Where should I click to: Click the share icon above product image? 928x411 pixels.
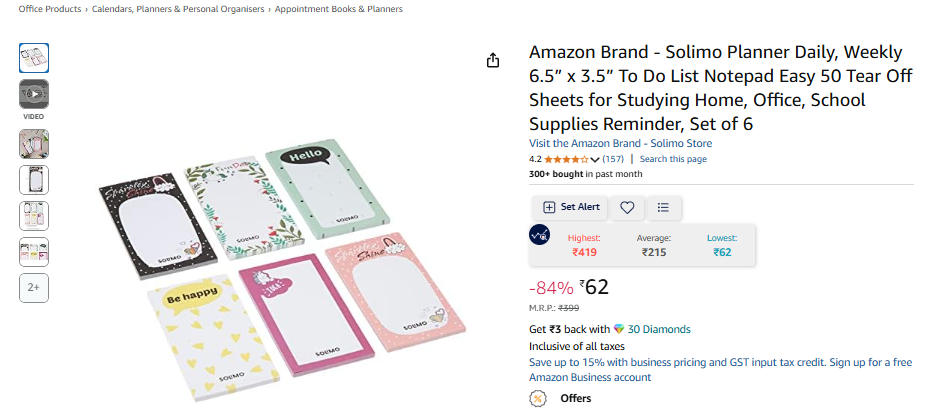click(492, 61)
